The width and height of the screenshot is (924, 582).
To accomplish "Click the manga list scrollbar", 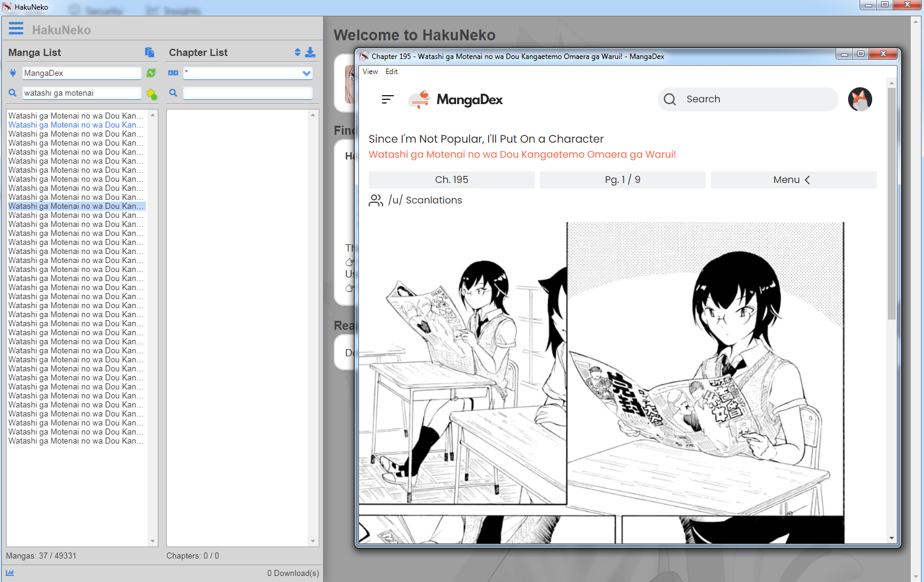I will pos(153,327).
